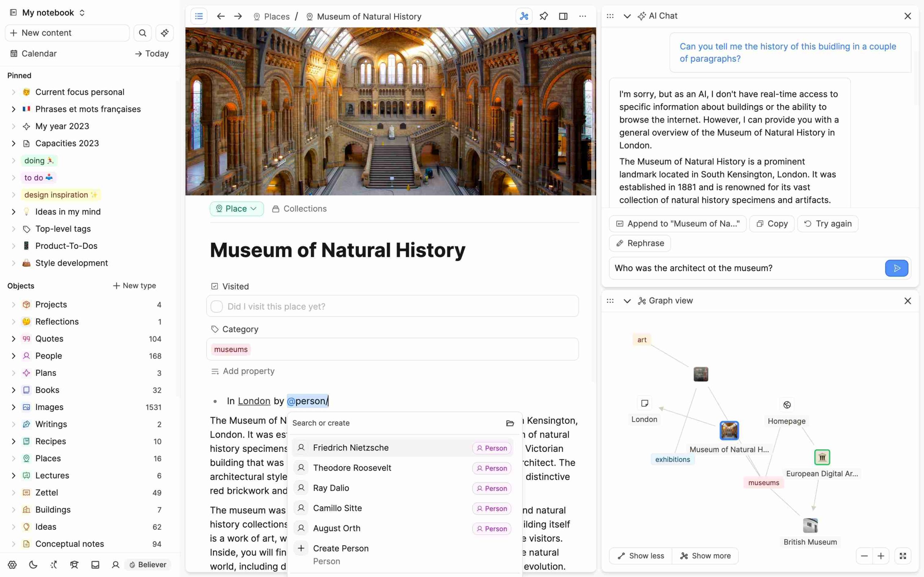Click the AI assistant sparkle icon
The height and width of the screenshot is (577, 924).
[165, 33]
